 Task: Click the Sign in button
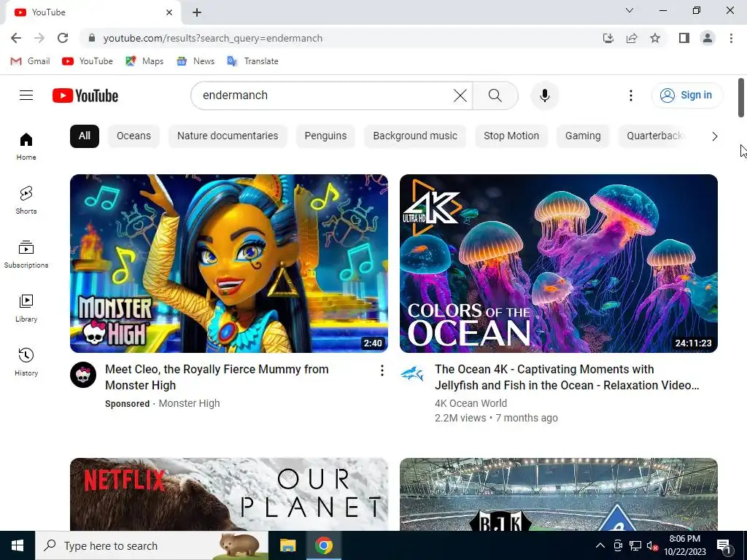point(687,96)
